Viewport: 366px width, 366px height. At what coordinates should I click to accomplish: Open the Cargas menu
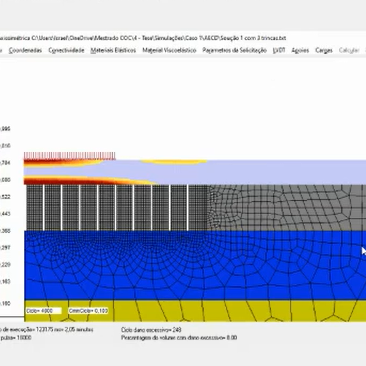pyautogui.click(x=324, y=50)
